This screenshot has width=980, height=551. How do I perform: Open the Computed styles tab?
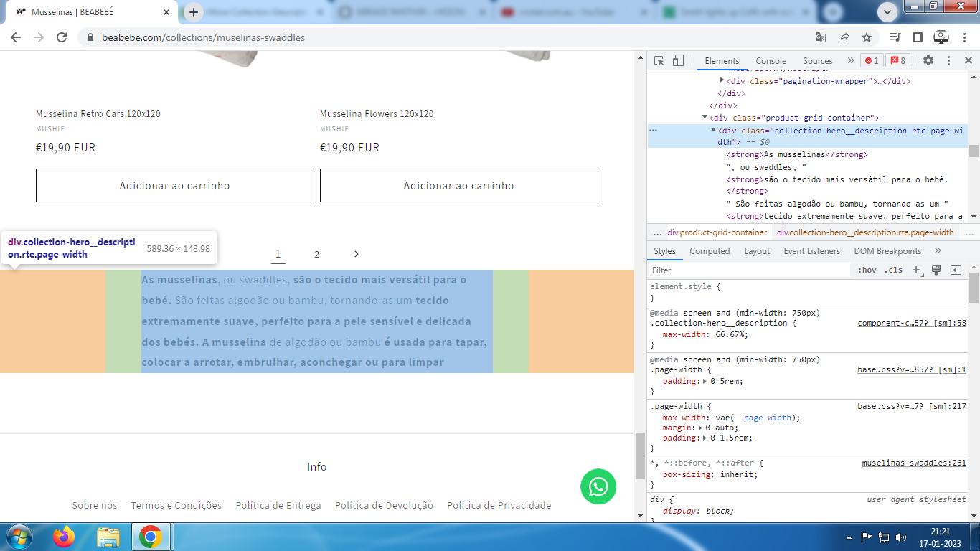tap(709, 251)
